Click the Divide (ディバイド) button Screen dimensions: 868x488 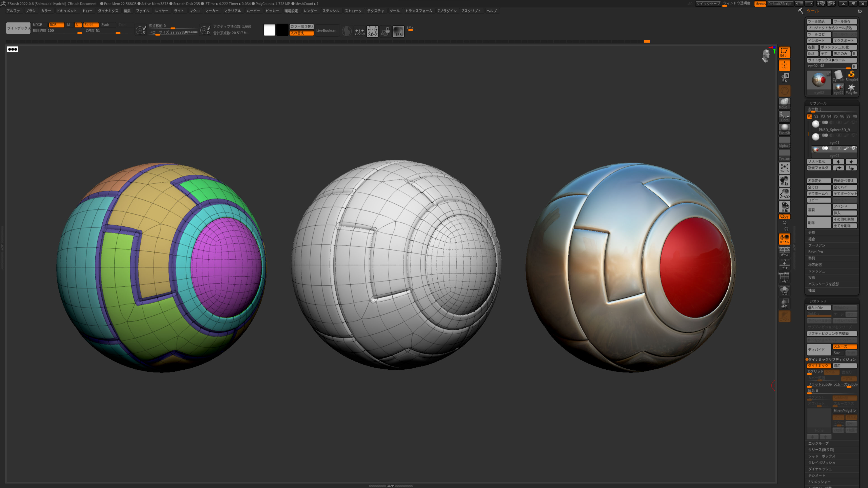tap(819, 350)
